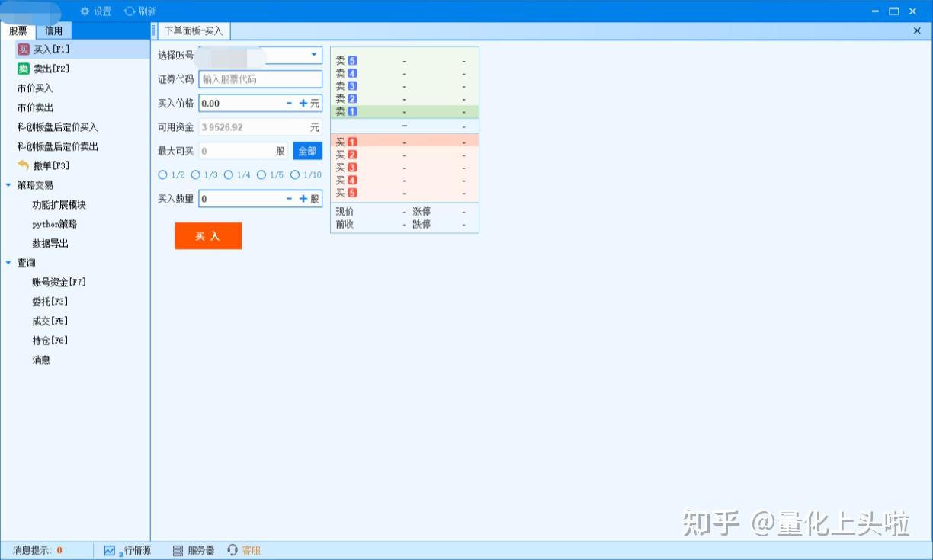This screenshot has height=560, width=933.
Task: Click the 全部 button next to 最大可买
Action: click(x=307, y=150)
